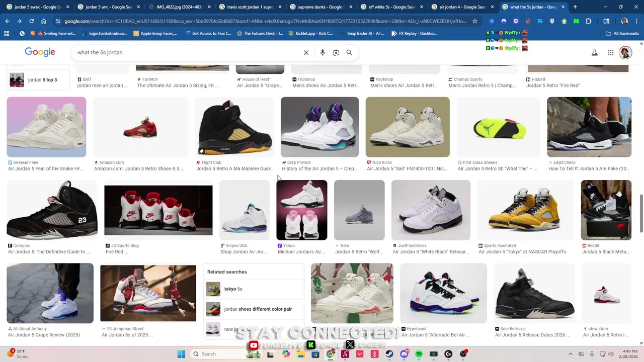
Task: Open Microsoft Store from the taskbar
Action: coord(315,354)
